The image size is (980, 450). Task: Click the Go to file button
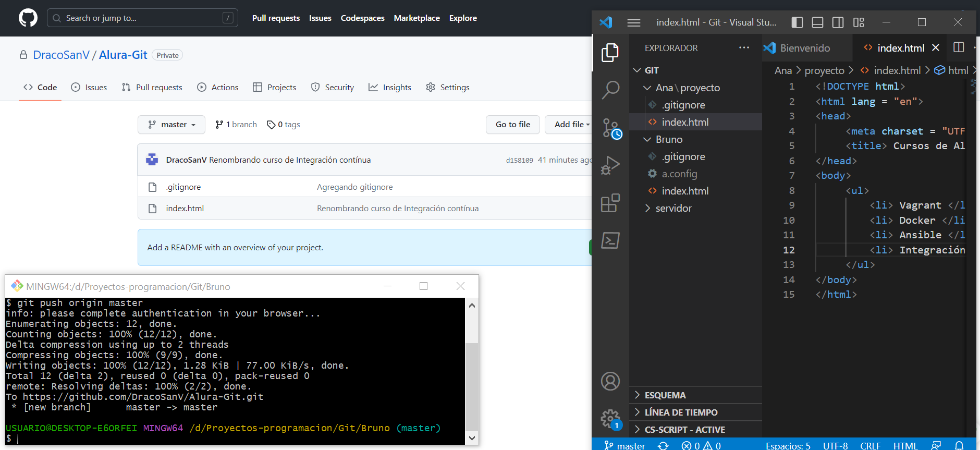click(x=513, y=125)
